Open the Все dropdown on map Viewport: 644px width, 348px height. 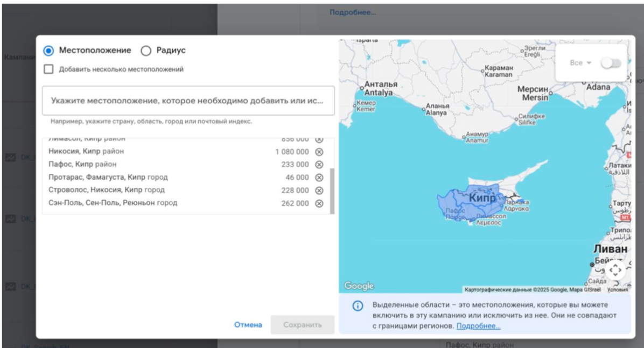pyautogui.click(x=580, y=63)
